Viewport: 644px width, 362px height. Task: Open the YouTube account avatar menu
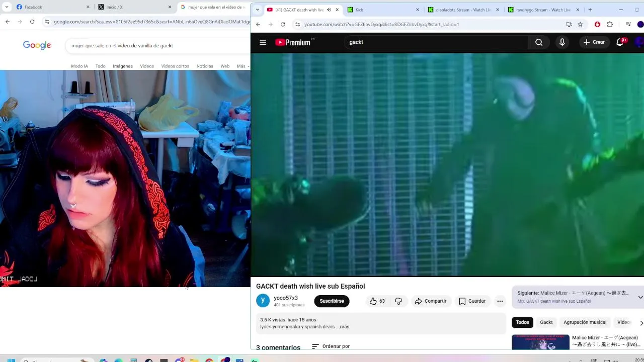click(x=640, y=42)
